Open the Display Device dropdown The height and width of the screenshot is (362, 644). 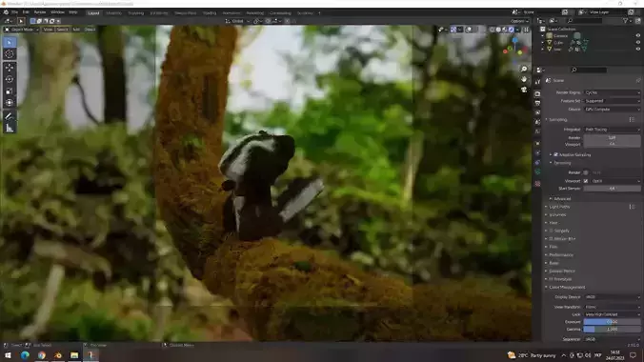pos(612,297)
